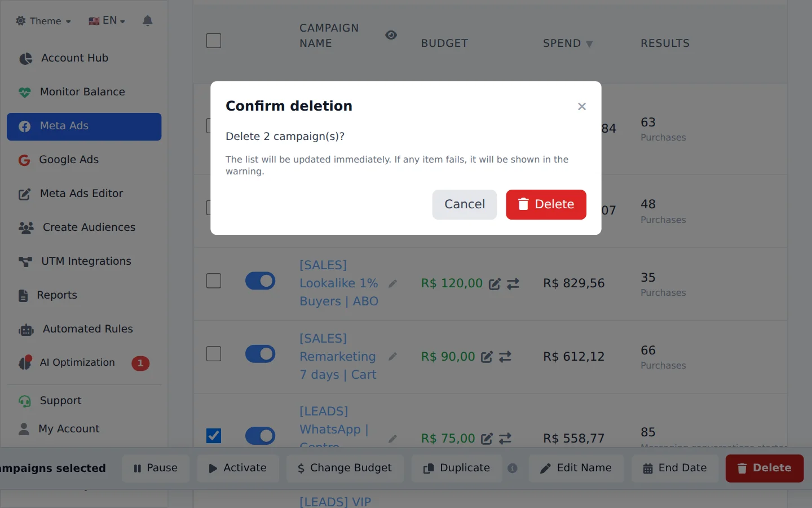Click the pencil icon next to Lookalike campaign name
Screen dimensions: 812x508
(x=393, y=283)
